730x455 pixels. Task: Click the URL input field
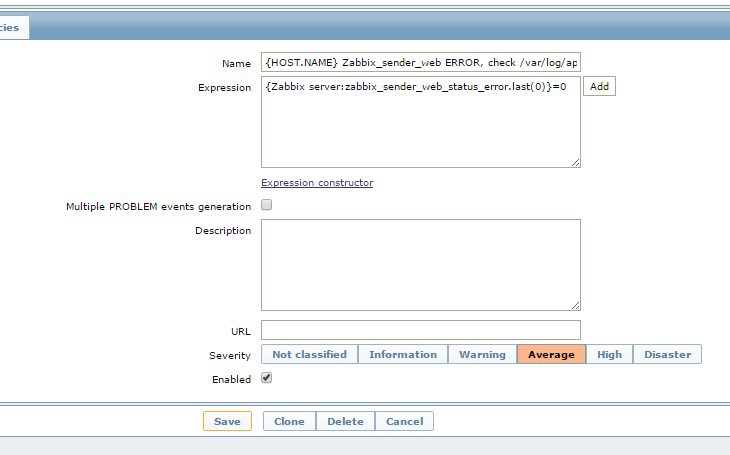(x=420, y=330)
